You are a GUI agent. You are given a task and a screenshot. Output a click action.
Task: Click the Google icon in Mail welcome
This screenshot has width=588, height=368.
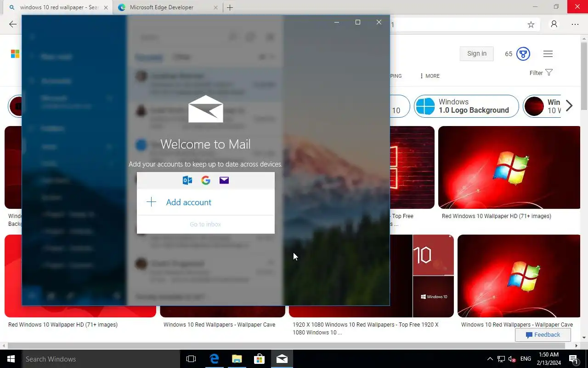pyautogui.click(x=206, y=180)
